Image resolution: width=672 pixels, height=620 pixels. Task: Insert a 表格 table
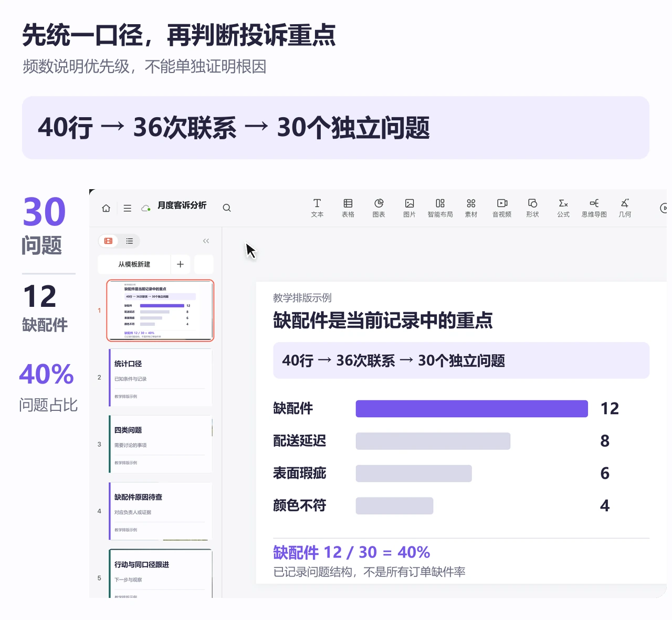pyautogui.click(x=348, y=208)
